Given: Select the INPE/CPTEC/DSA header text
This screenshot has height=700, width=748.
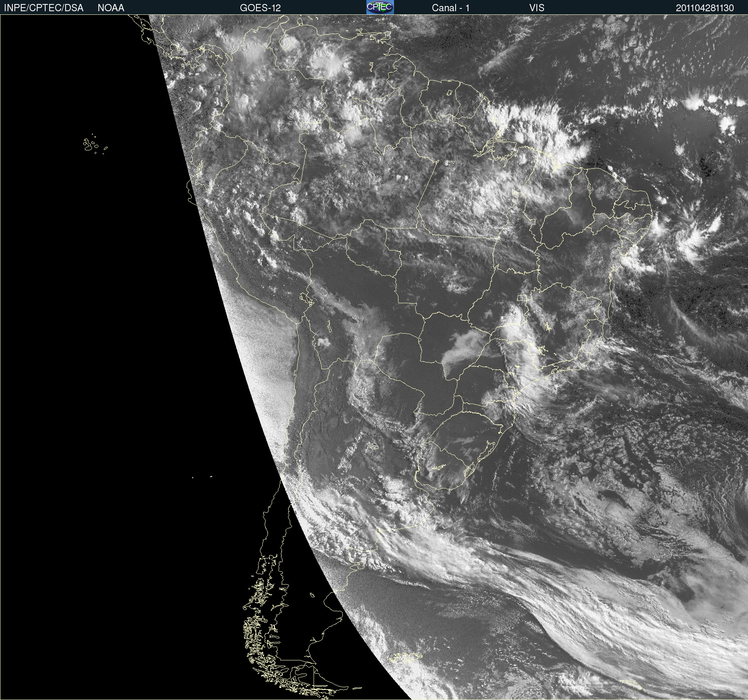Looking at the screenshot, I should (x=44, y=8).
